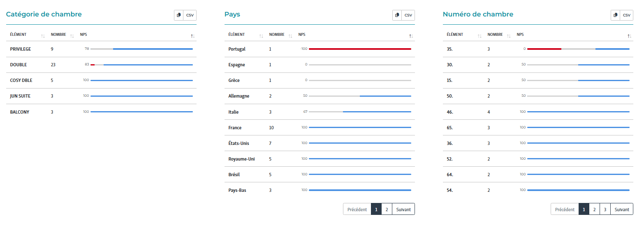Go to page 2 of Pays
The height and width of the screenshot is (226, 644).
pyautogui.click(x=387, y=209)
